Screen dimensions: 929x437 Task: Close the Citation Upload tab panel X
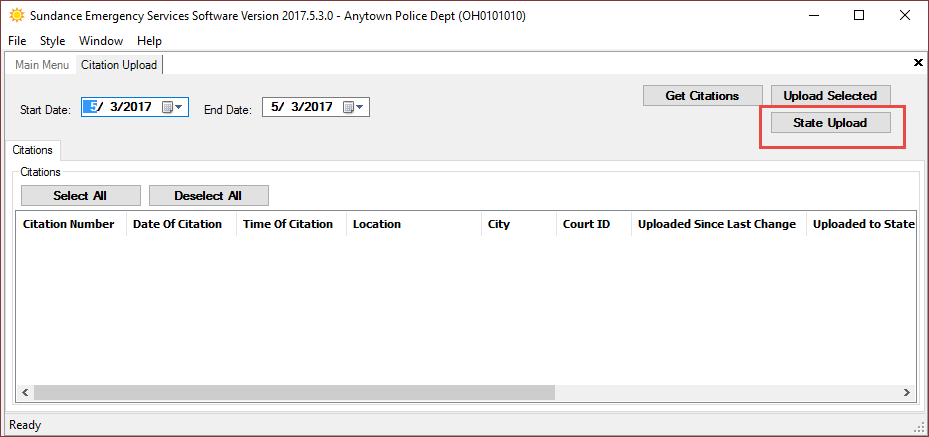(918, 62)
